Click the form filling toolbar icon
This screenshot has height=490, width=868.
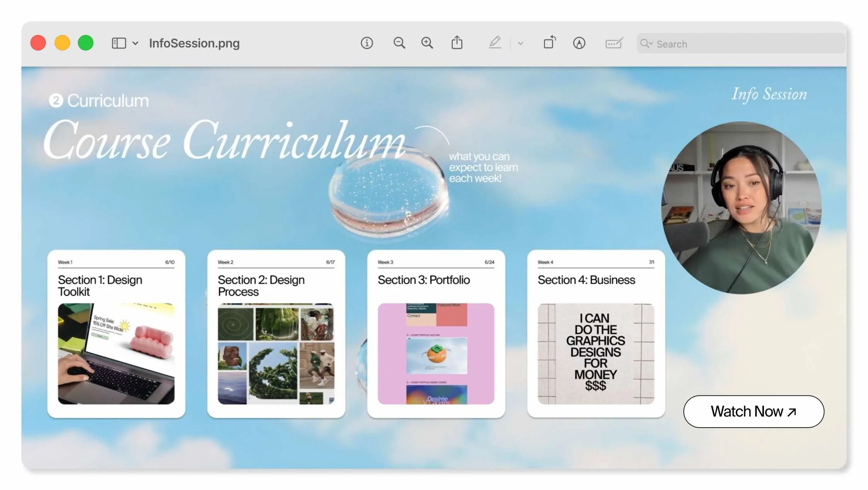click(614, 43)
